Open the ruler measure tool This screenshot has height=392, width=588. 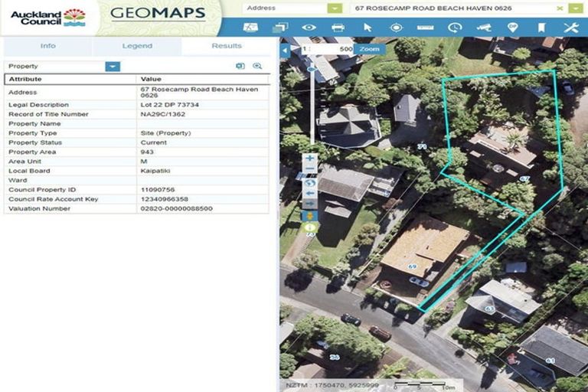(425, 28)
